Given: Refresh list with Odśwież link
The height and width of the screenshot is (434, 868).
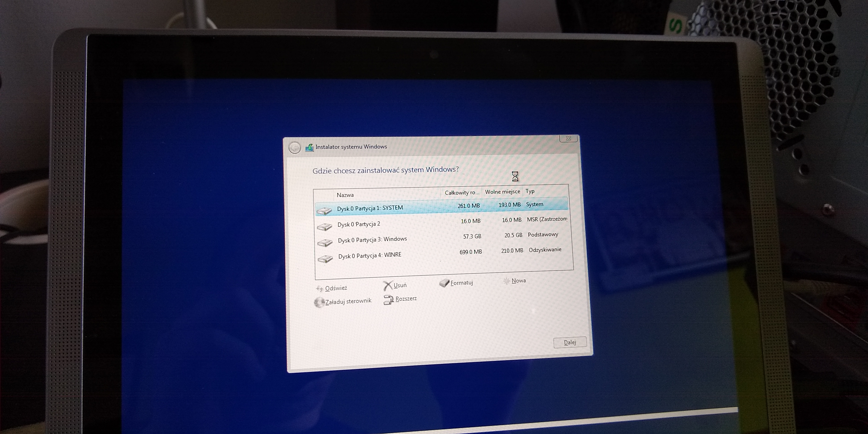Looking at the screenshot, I should coord(336,288).
